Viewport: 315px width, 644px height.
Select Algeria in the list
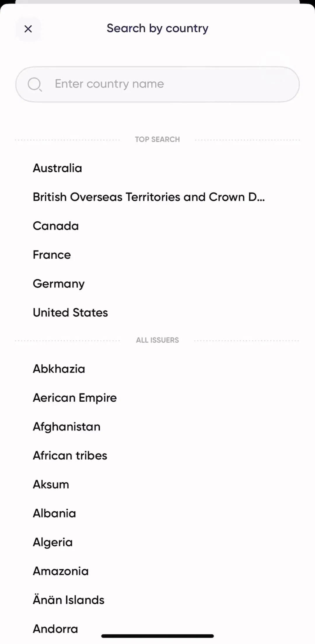[53, 542]
